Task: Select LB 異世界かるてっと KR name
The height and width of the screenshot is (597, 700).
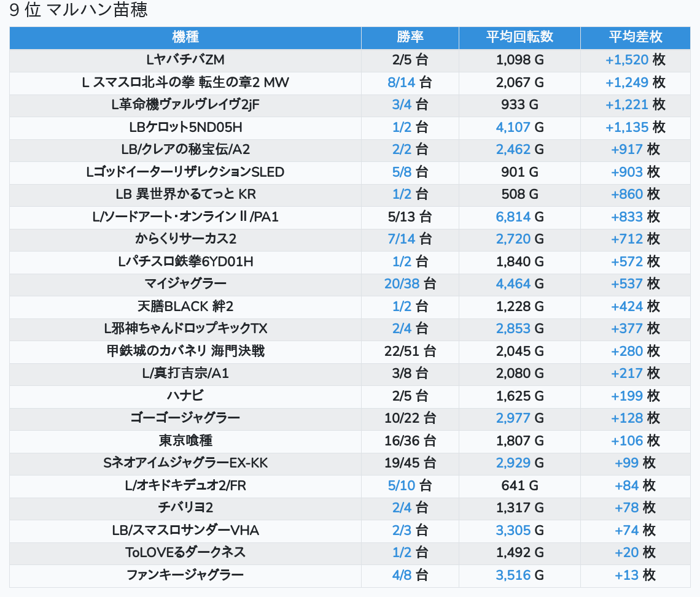Action: tap(185, 194)
